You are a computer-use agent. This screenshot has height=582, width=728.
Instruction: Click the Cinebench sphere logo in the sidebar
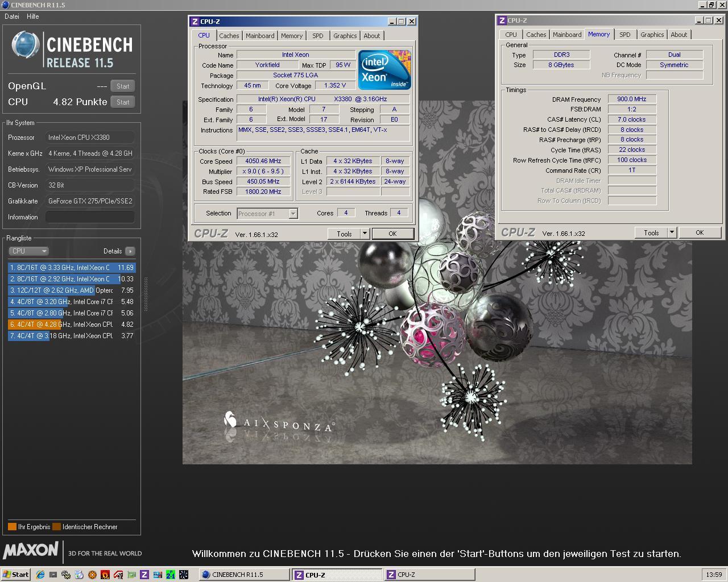(26, 45)
